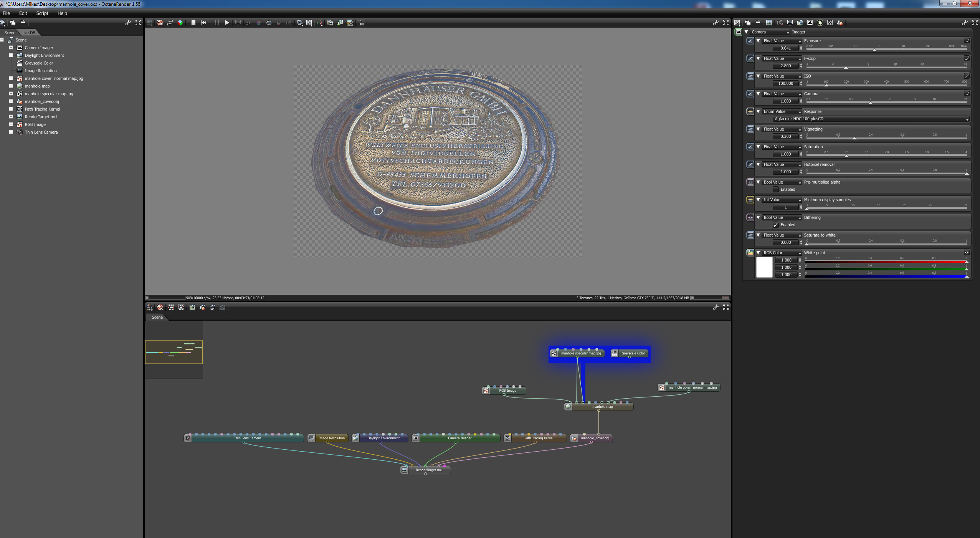Stop the render with the stop button

point(193,23)
